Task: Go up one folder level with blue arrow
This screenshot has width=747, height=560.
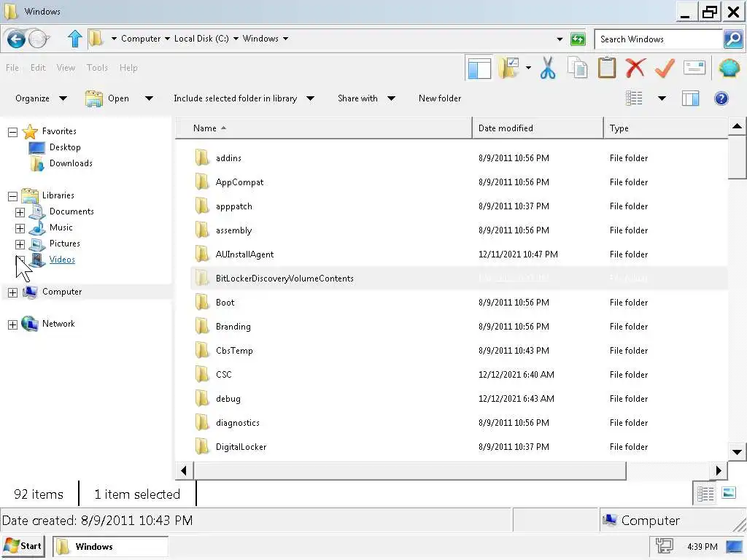Action: (74, 39)
